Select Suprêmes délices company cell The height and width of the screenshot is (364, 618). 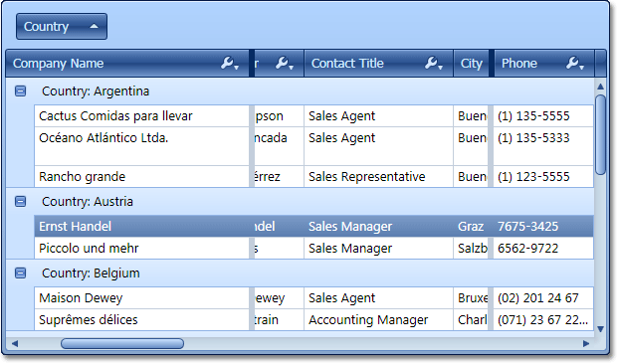tap(142, 319)
